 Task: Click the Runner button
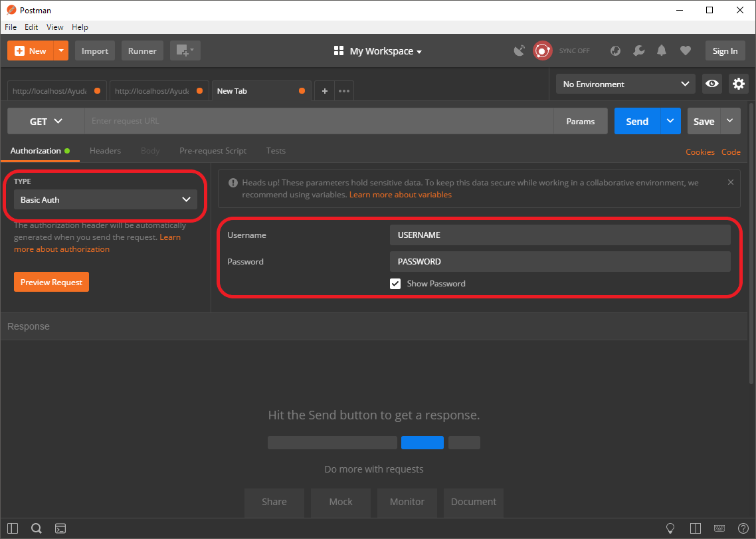click(142, 51)
